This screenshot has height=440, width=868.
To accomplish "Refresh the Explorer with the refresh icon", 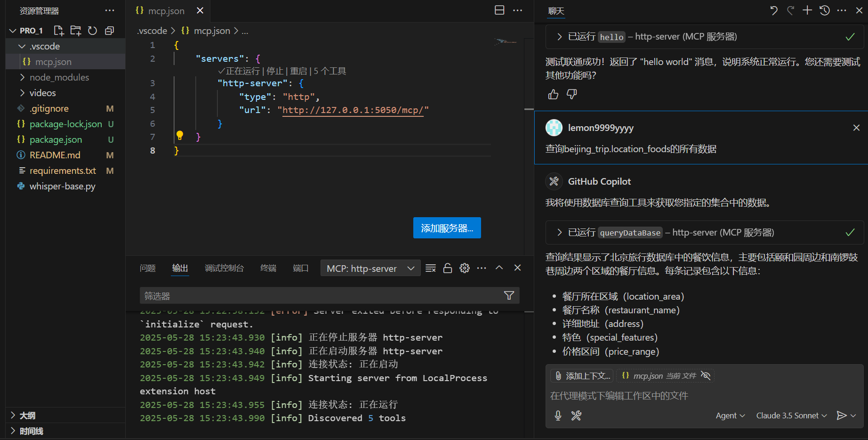I will click(x=92, y=30).
